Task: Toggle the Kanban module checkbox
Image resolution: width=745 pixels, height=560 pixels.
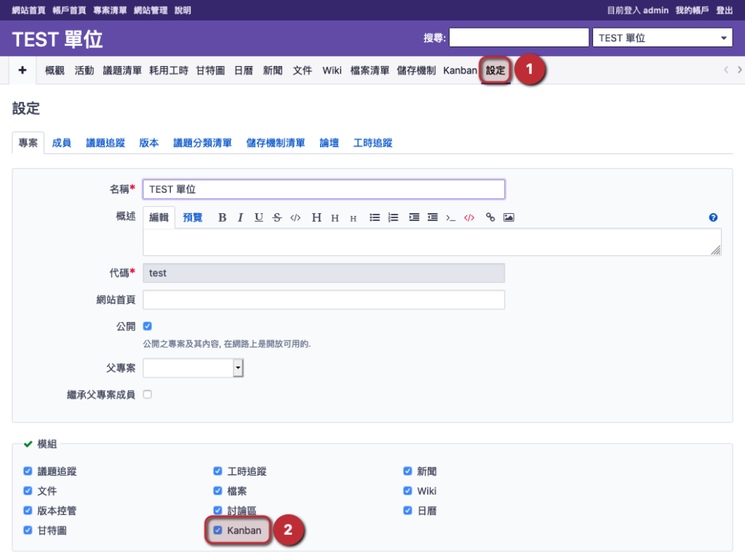Action: 218,530
